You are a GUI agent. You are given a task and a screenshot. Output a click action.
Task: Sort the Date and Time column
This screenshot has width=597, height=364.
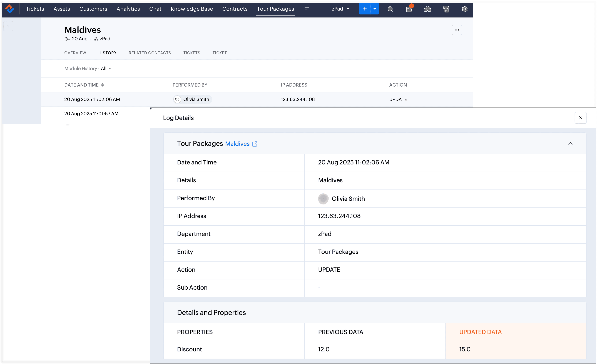pyautogui.click(x=103, y=85)
